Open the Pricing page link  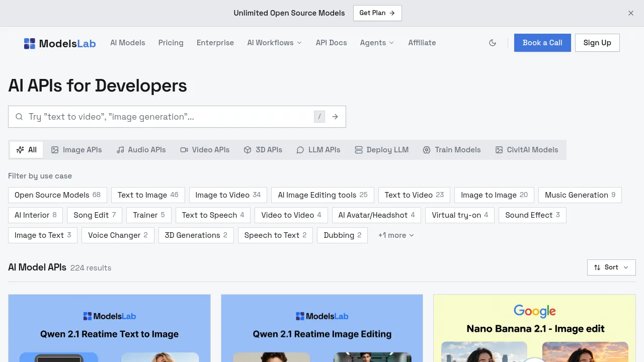pyautogui.click(x=171, y=43)
